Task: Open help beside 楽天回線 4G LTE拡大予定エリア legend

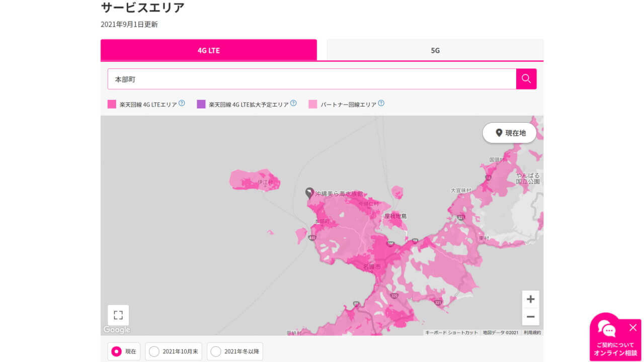Action: pos(294,103)
